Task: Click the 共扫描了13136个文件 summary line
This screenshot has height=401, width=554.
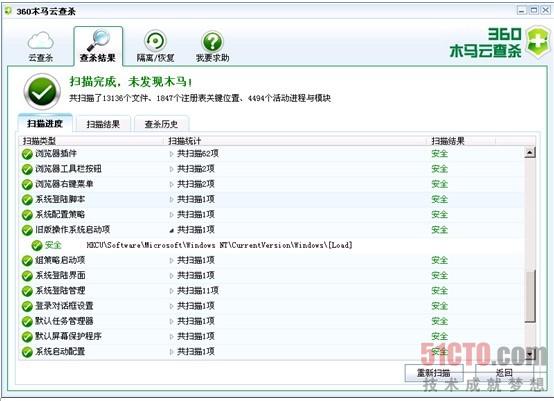Action: coord(200,98)
